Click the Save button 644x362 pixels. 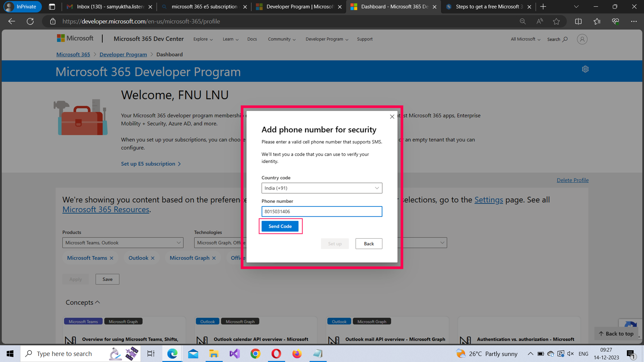pos(107,279)
